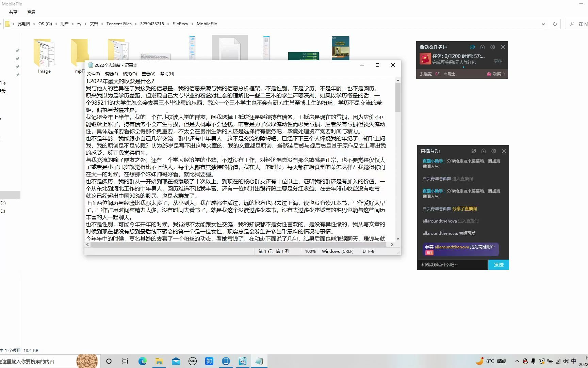
Task: Click the 去连麦 task text
Action: [x=425, y=74]
